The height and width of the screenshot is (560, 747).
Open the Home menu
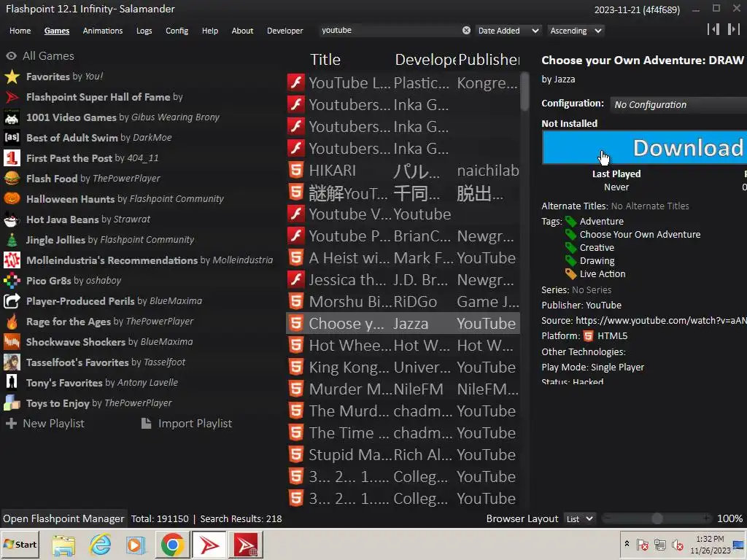20,31
